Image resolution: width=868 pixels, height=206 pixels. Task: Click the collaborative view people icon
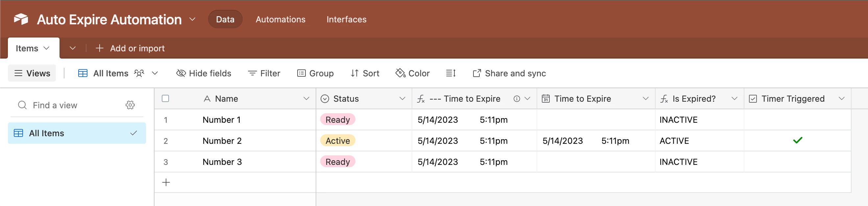coord(139,73)
